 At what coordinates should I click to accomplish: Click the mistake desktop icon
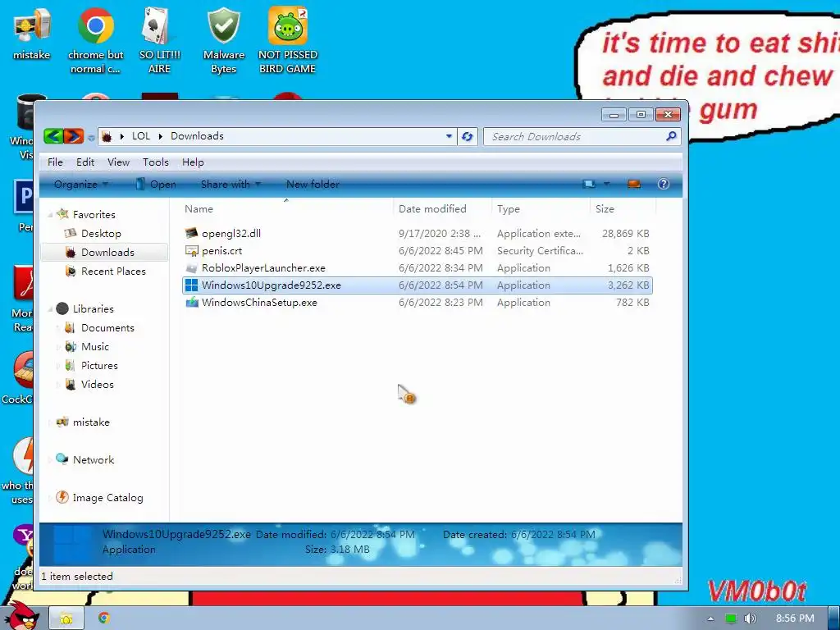[32, 34]
